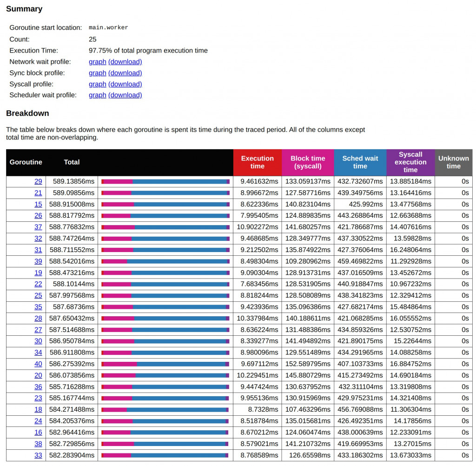Click the Total column header

(x=72, y=162)
